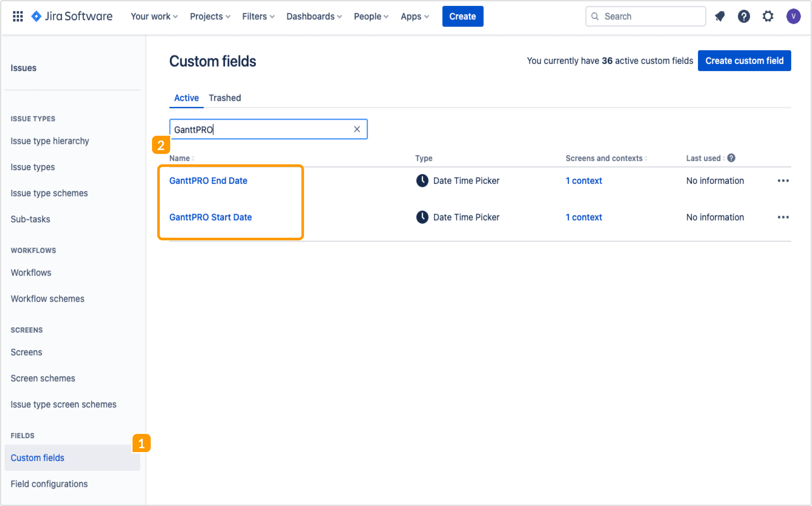Image resolution: width=812 pixels, height=506 pixels.
Task: Open the GanttPRO Start Date field
Action: tap(210, 217)
